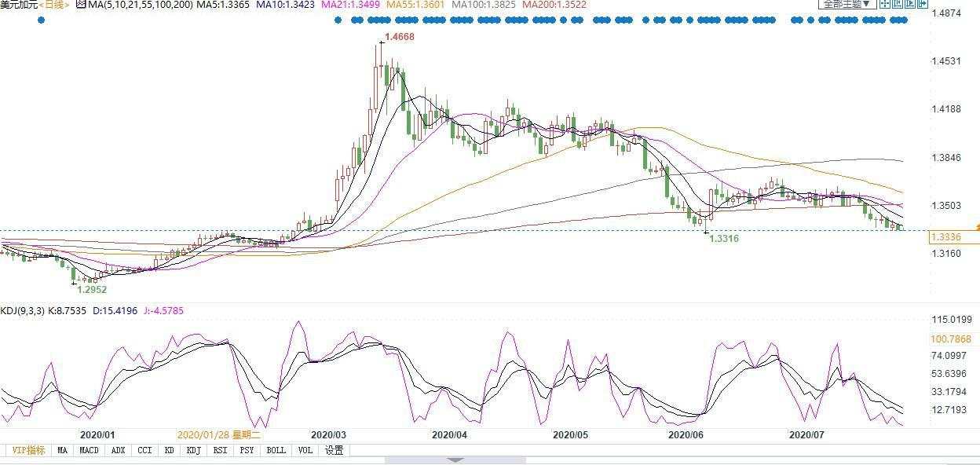The image size is (980, 465).
Task: Click the 1.3846 price axis label
Action: 945,158
